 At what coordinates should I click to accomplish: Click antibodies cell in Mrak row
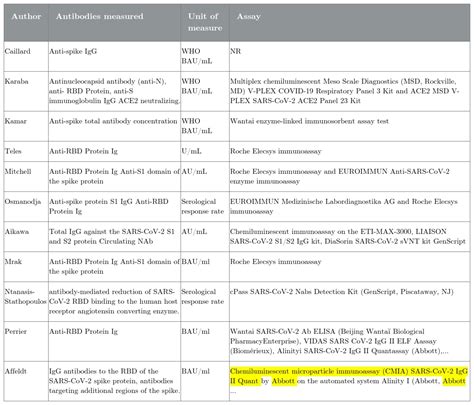pyautogui.click(x=114, y=266)
